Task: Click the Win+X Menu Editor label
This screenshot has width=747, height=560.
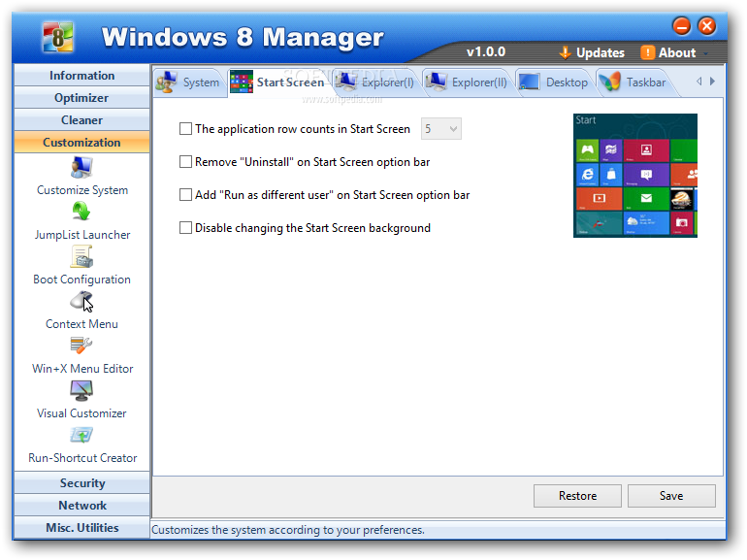Action: (82, 369)
